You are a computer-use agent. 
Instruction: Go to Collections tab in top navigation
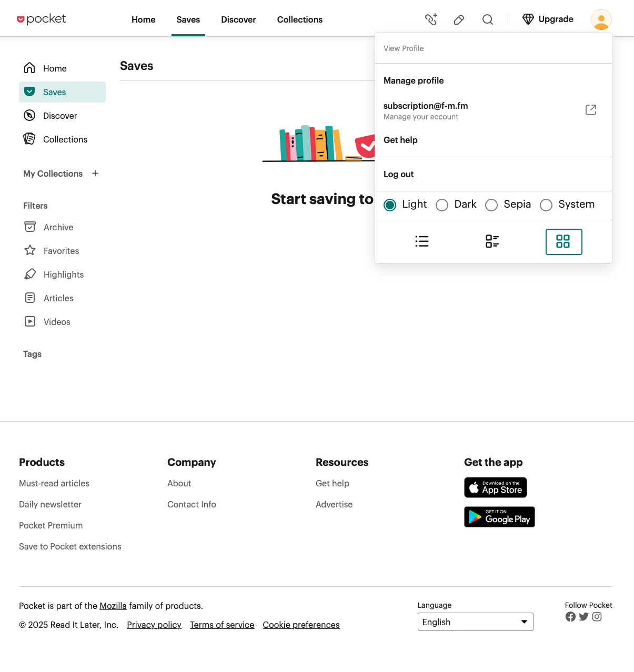300,19
